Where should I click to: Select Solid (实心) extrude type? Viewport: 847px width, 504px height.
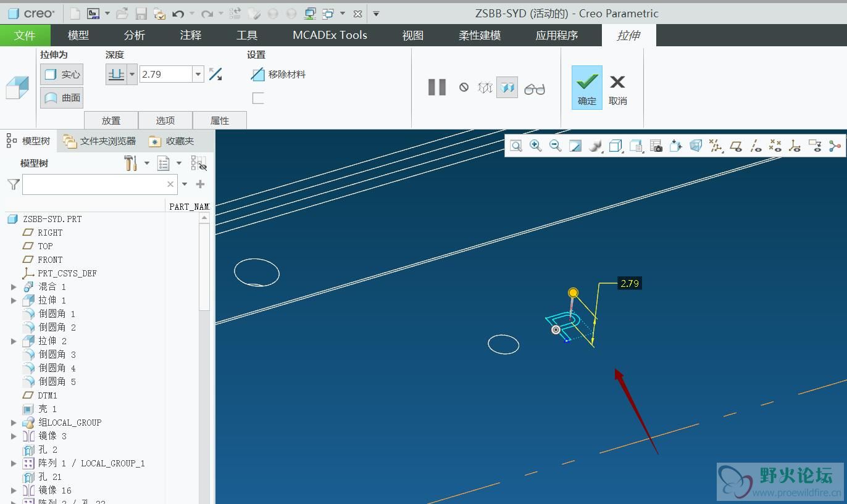tap(62, 75)
